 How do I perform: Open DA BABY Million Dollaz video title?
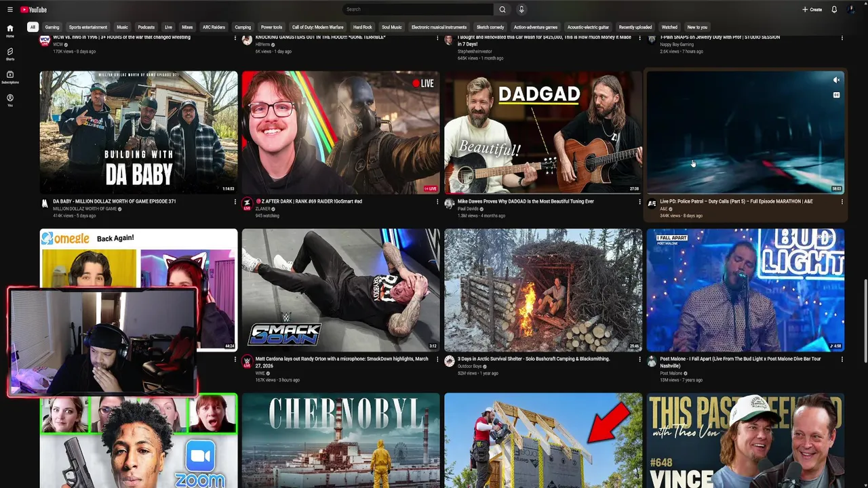(115, 201)
